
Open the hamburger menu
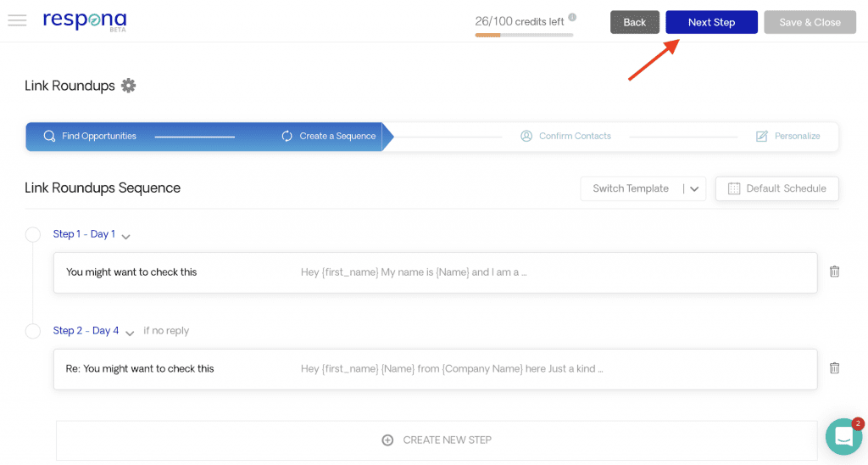click(17, 21)
